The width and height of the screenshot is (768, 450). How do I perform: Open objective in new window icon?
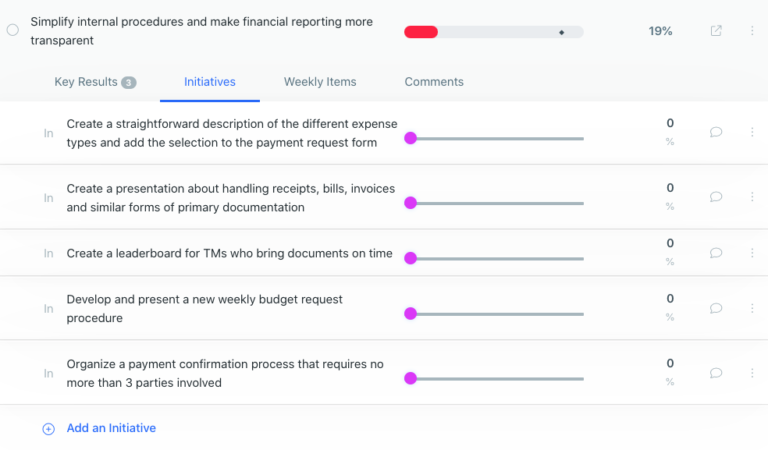716,31
